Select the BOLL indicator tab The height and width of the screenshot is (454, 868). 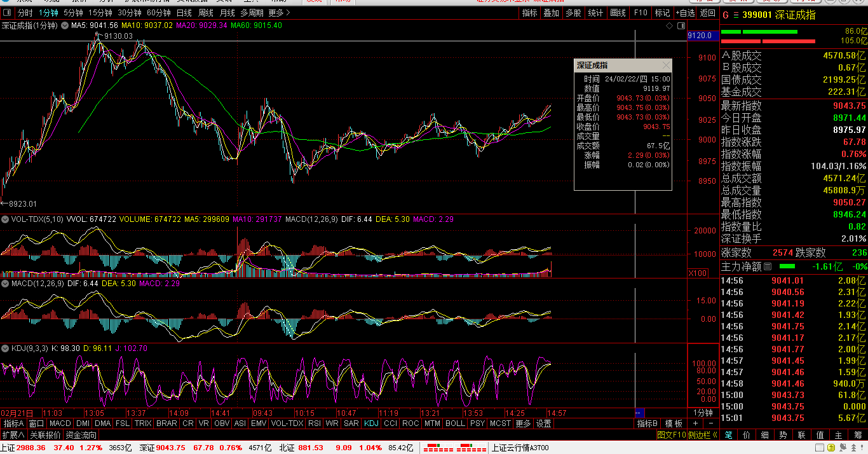click(x=455, y=423)
